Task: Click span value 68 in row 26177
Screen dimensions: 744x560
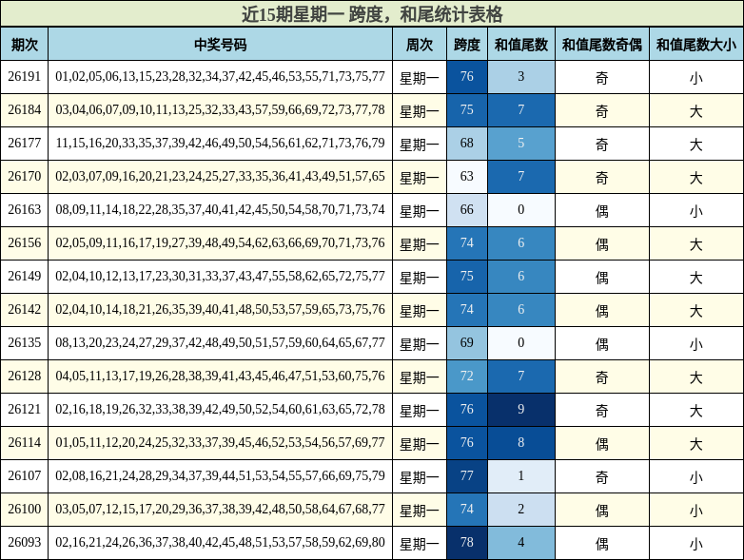Action: click(x=467, y=144)
